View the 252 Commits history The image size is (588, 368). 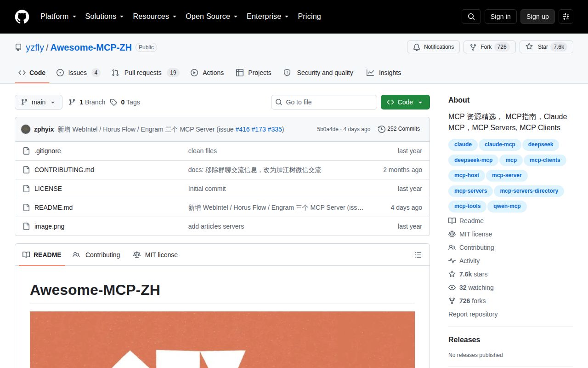pos(399,129)
